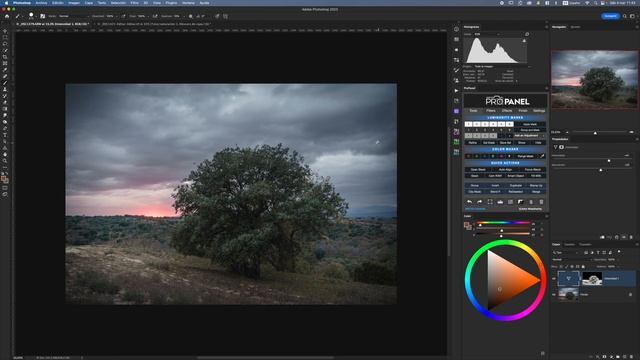Image resolution: width=640 pixels, height=360 pixels.
Task: Open the search magnifier in top-right
Action: tap(624, 16)
